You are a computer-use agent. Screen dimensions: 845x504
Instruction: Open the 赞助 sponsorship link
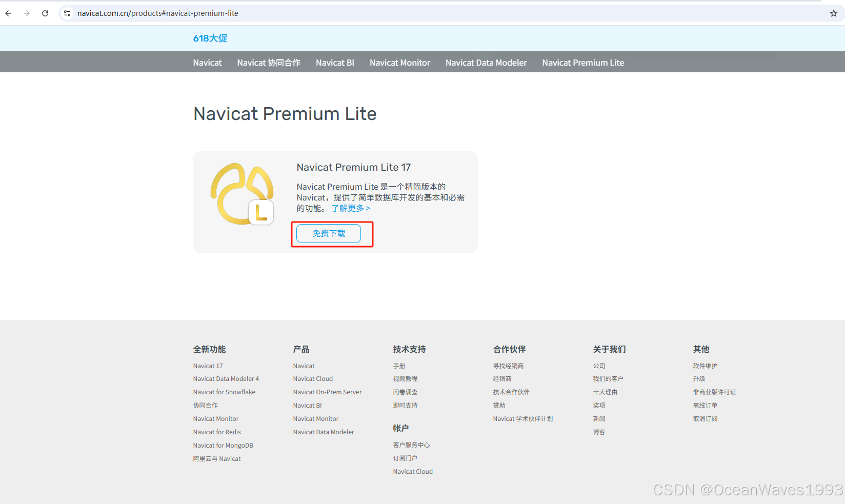click(x=499, y=406)
